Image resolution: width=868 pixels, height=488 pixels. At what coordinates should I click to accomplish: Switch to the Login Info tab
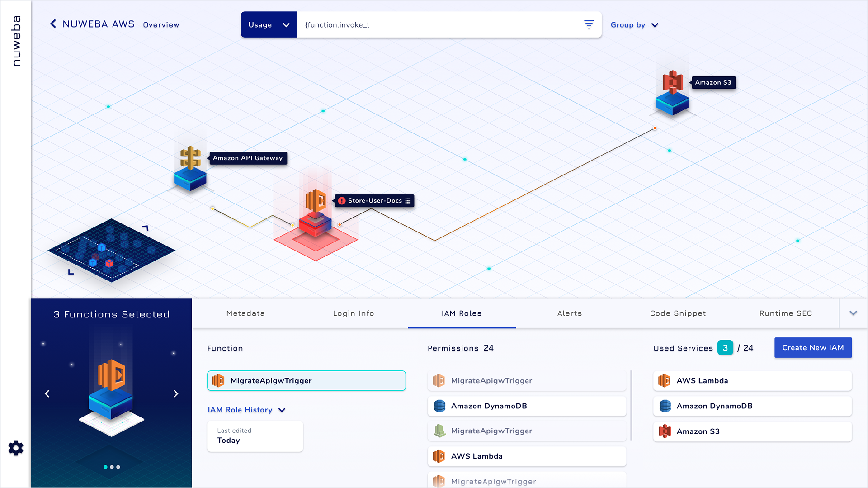point(354,313)
